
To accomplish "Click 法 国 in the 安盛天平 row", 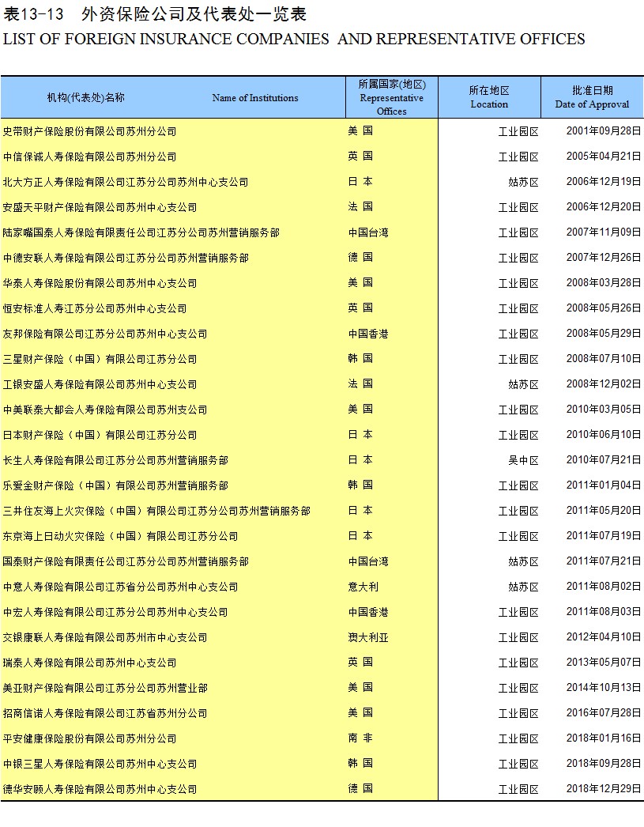I will (x=360, y=207).
